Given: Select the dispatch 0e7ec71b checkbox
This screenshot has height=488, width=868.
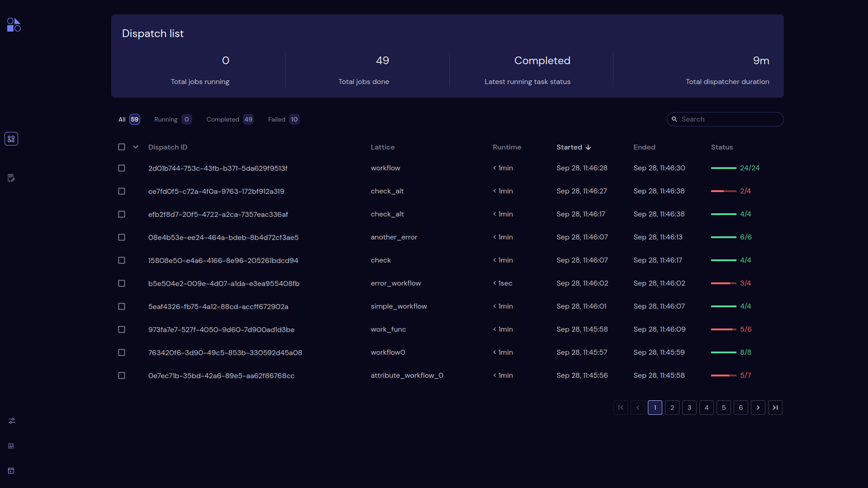Looking at the screenshot, I should tap(122, 375).
